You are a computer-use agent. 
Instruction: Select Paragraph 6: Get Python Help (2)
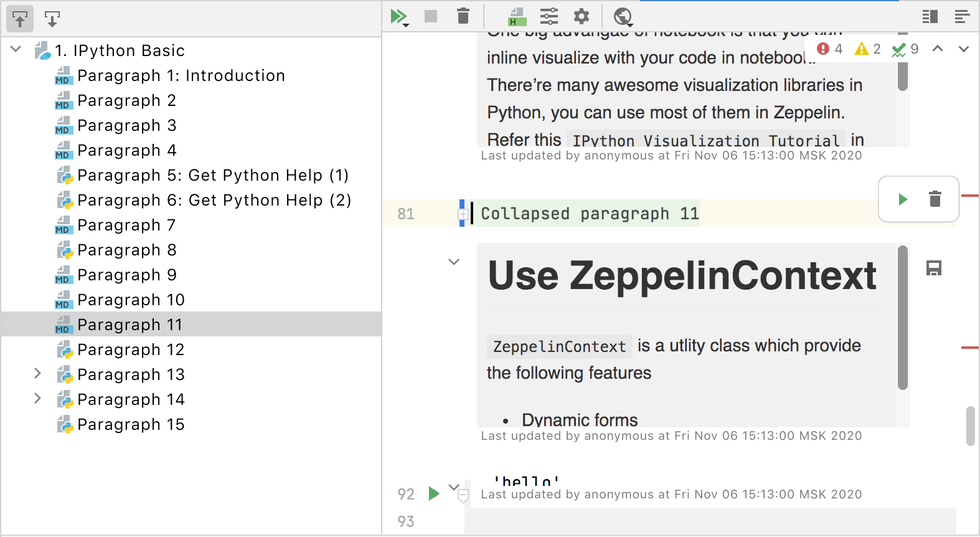[214, 200]
